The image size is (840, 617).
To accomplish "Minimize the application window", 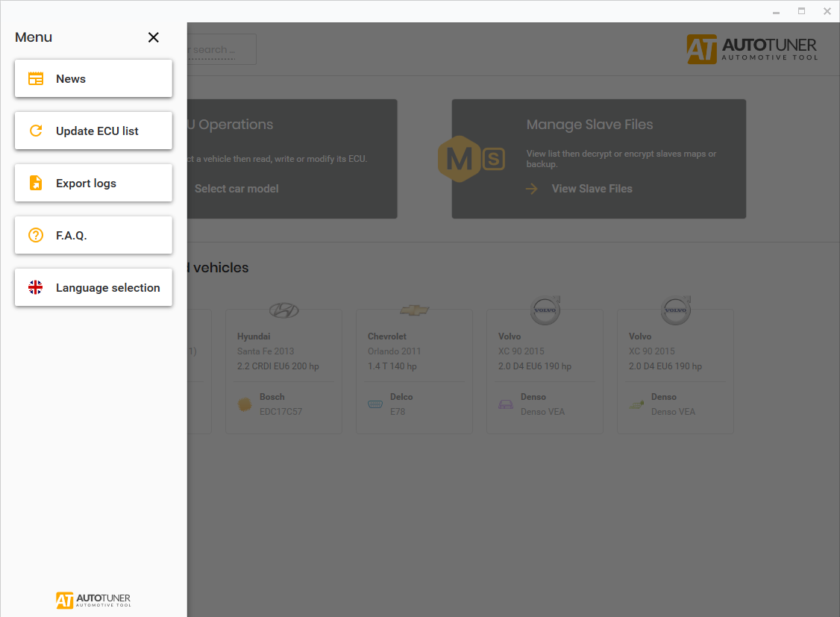I will [x=777, y=11].
